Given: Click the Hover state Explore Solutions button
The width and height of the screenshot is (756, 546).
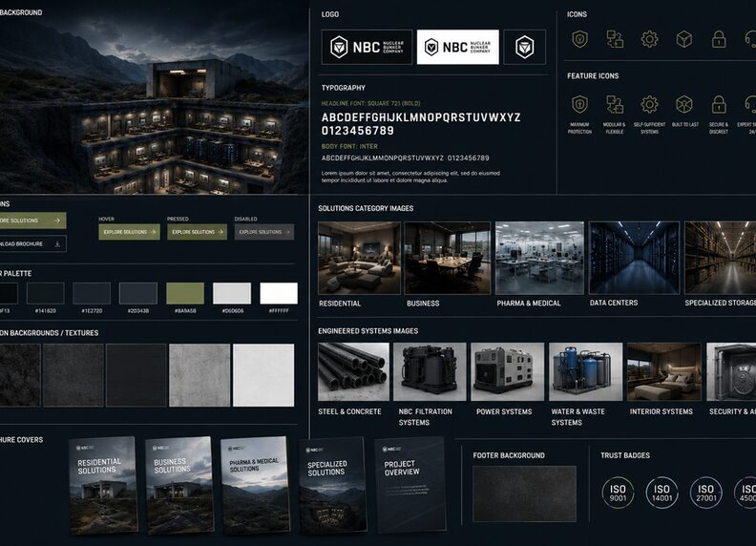Looking at the screenshot, I should tap(129, 232).
